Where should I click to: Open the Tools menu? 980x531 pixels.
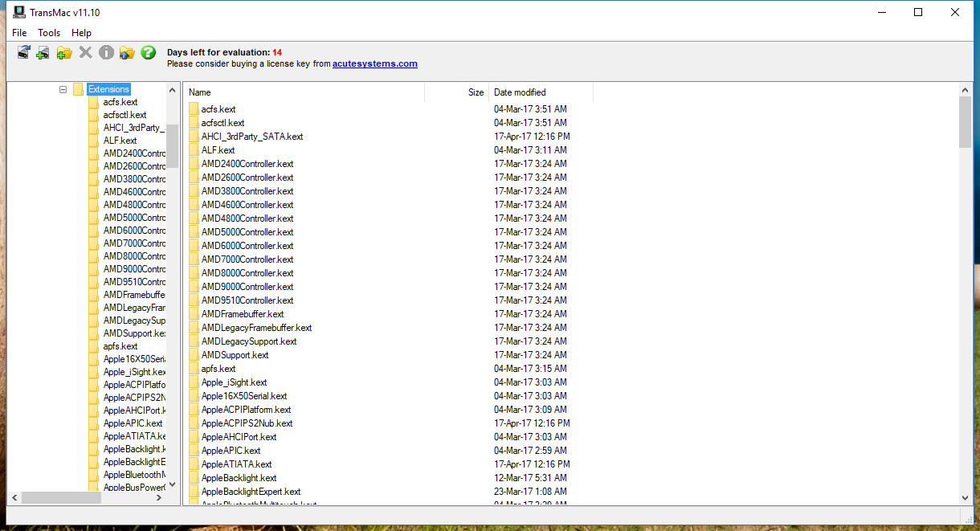pyautogui.click(x=49, y=33)
